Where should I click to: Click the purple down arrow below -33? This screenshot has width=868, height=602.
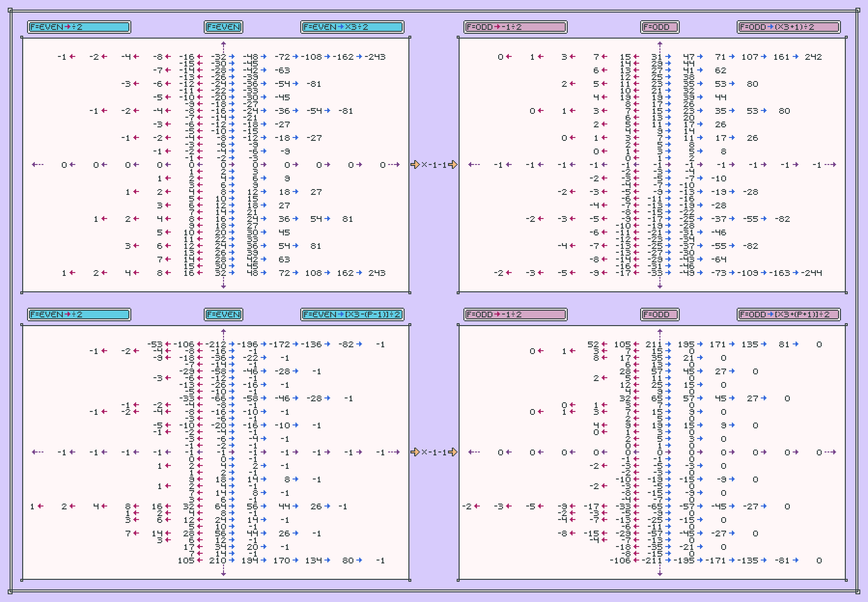click(659, 285)
